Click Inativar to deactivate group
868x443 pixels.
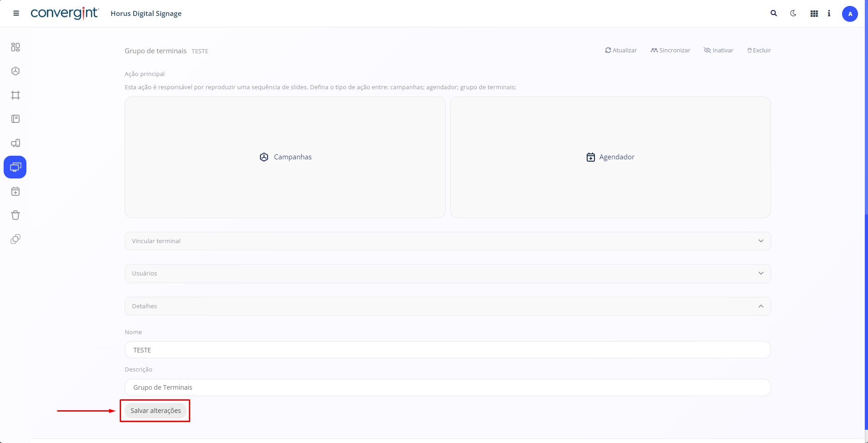point(718,51)
